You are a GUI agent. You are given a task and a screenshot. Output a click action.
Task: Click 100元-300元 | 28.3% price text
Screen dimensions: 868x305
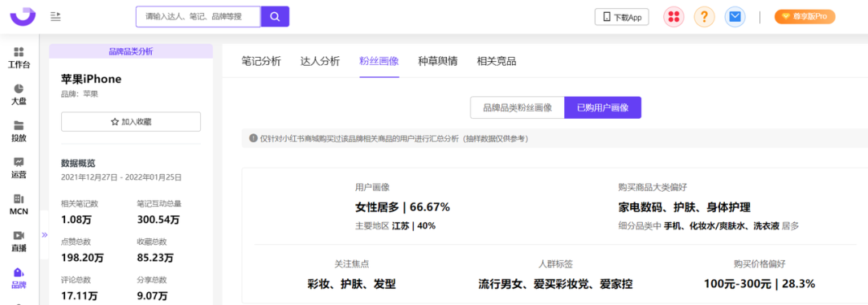(x=759, y=284)
